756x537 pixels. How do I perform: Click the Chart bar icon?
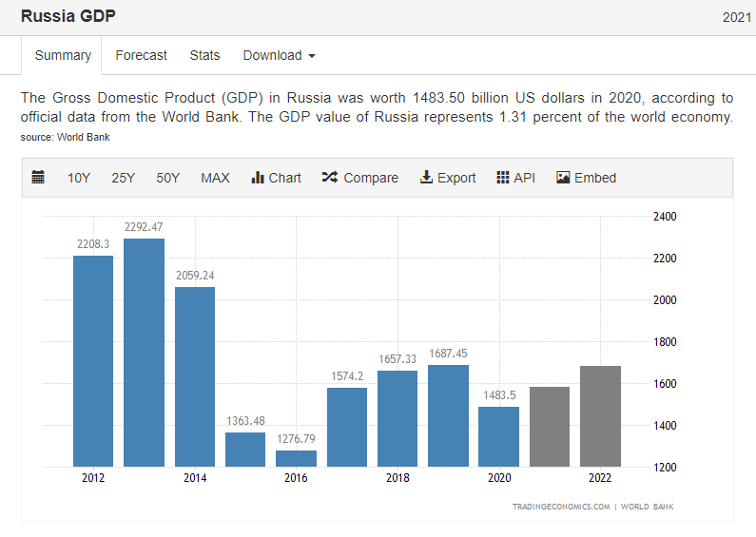coord(258,178)
